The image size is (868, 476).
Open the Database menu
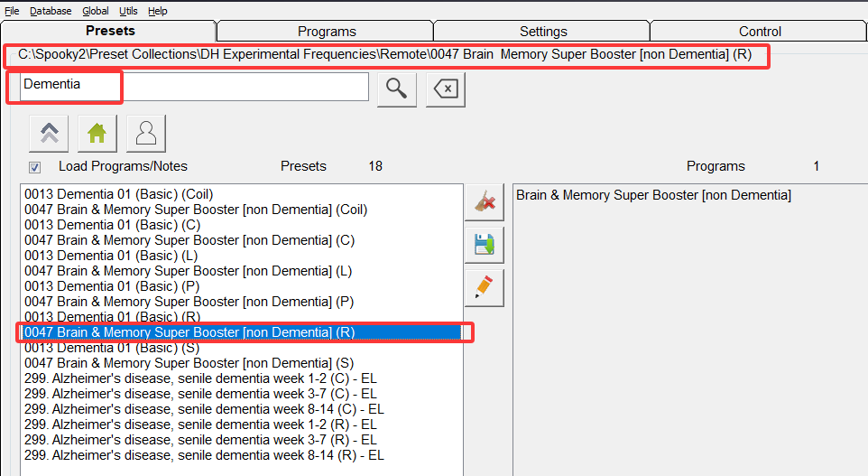51,11
